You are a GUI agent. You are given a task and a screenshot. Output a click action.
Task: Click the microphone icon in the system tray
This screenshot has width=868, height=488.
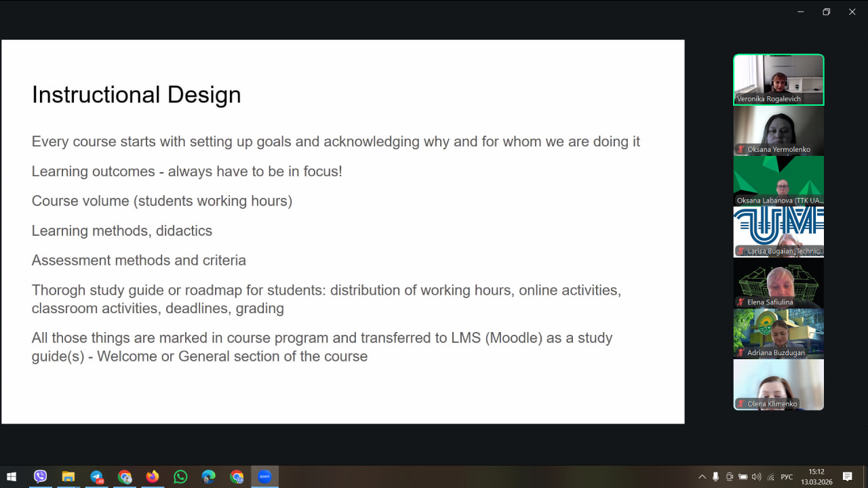point(715,476)
